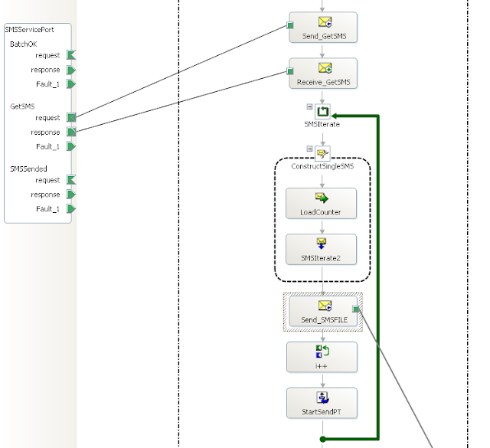Click BatchOK request port connector
This screenshot has height=448, width=490.
point(71,55)
